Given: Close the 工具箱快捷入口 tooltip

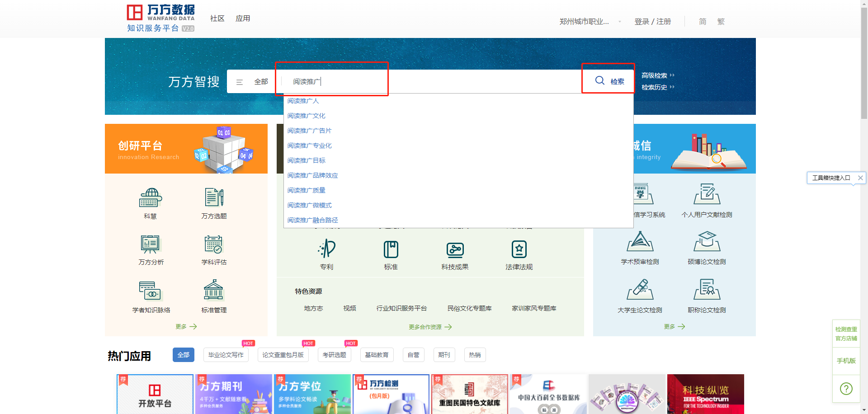Looking at the screenshot, I should coord(860,178).
